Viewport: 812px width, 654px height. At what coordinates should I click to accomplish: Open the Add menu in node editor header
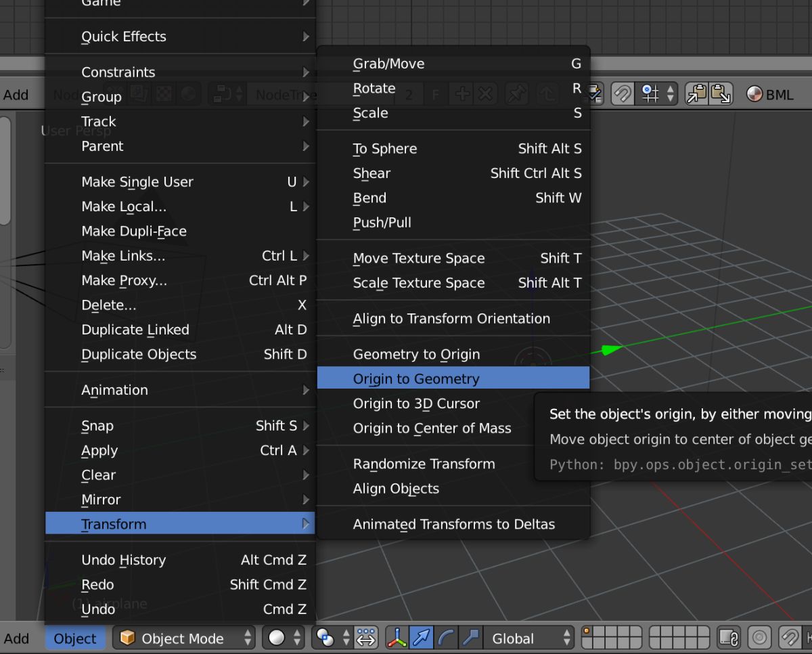coord(16,95)
